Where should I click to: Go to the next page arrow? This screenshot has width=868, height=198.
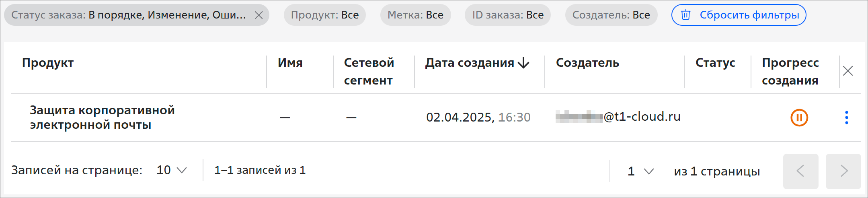pos(843,171)
